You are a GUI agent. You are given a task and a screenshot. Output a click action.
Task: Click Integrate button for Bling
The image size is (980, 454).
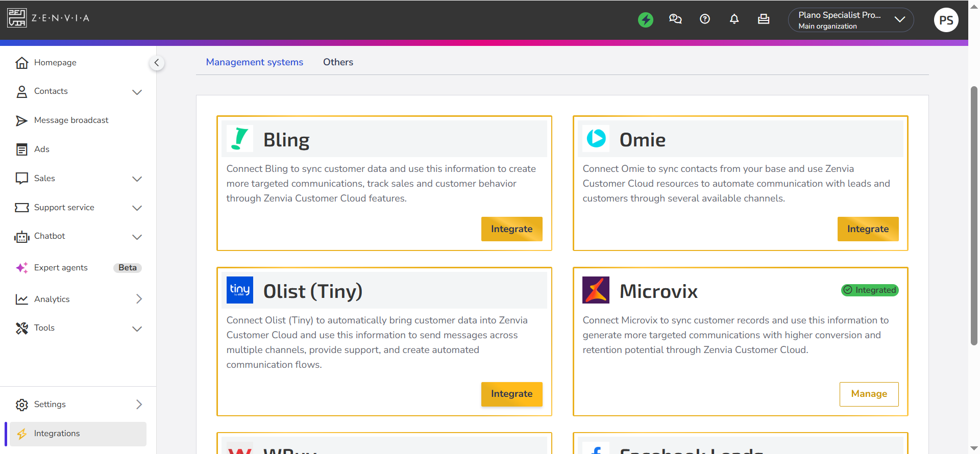point(512,229)
